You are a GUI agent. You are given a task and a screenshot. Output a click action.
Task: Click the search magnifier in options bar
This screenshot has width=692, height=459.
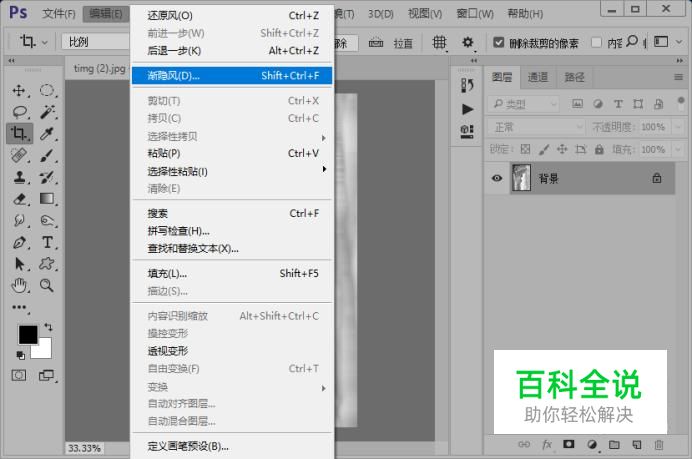pos(632,41)
